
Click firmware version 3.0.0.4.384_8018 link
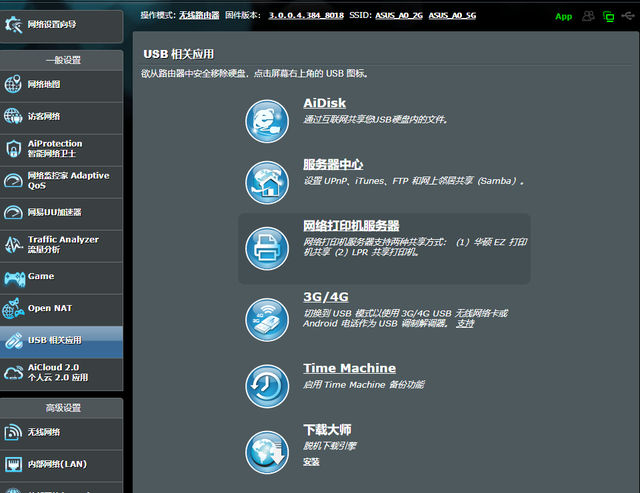point(306,16)
